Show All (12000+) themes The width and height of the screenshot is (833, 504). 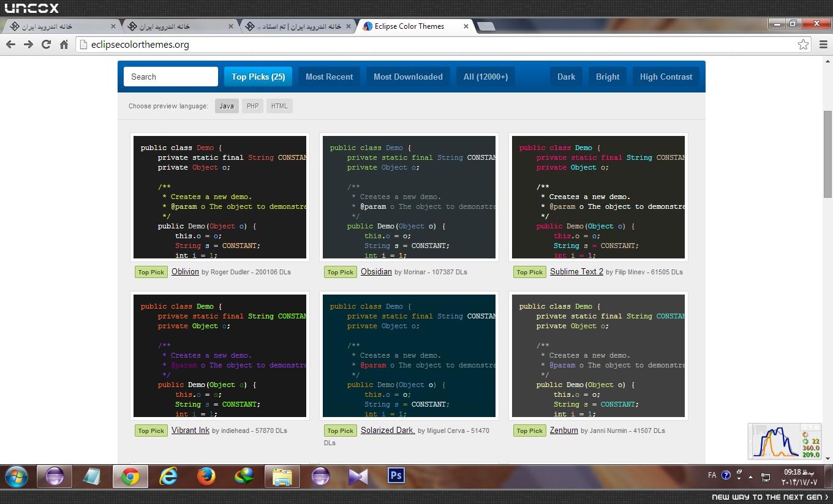(x=486, y=77)
